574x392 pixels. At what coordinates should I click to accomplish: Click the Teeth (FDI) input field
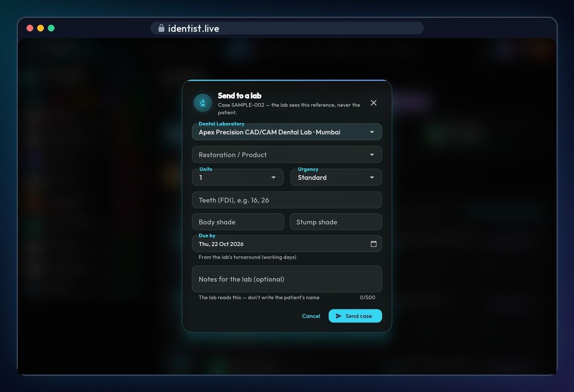point(287,200)
